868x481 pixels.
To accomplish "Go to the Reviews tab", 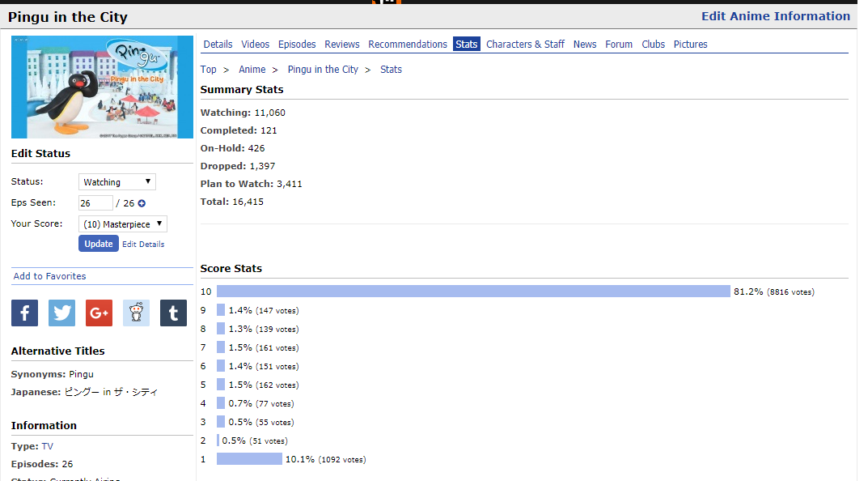I will [342, 45].
